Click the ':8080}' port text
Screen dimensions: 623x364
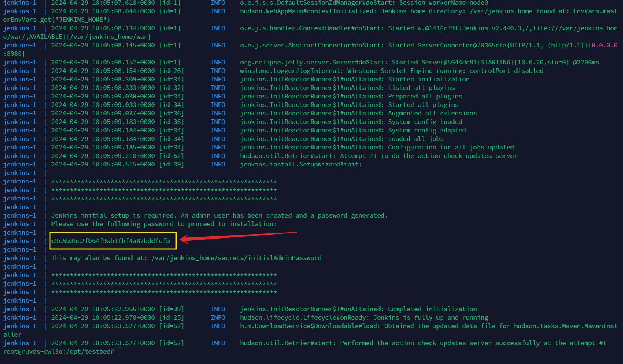(x=14, y=54)
